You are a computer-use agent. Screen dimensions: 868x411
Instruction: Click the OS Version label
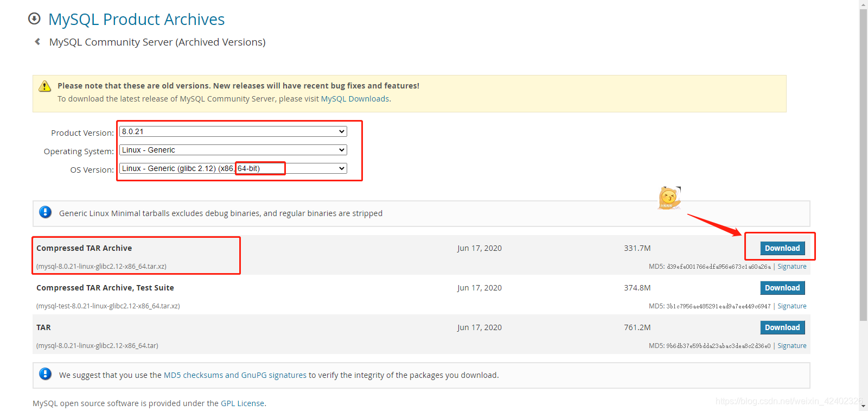(x=92, y=170)
